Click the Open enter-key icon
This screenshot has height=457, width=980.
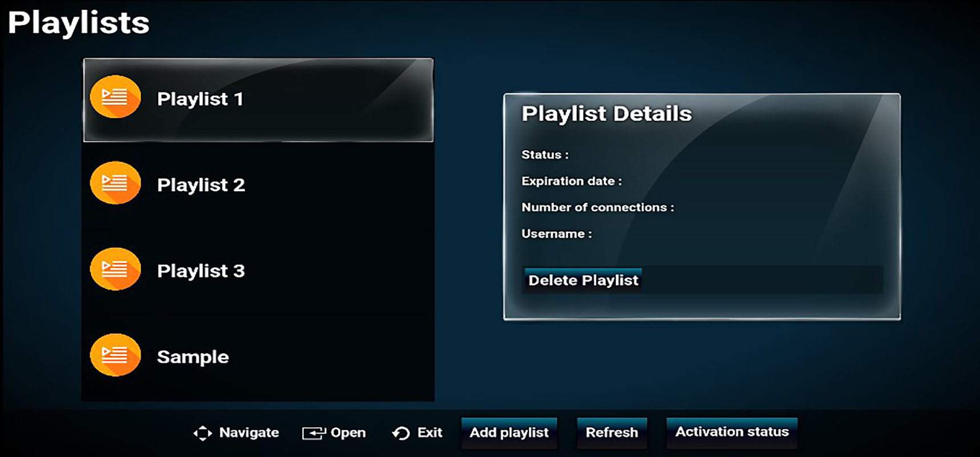pos(314,433)
